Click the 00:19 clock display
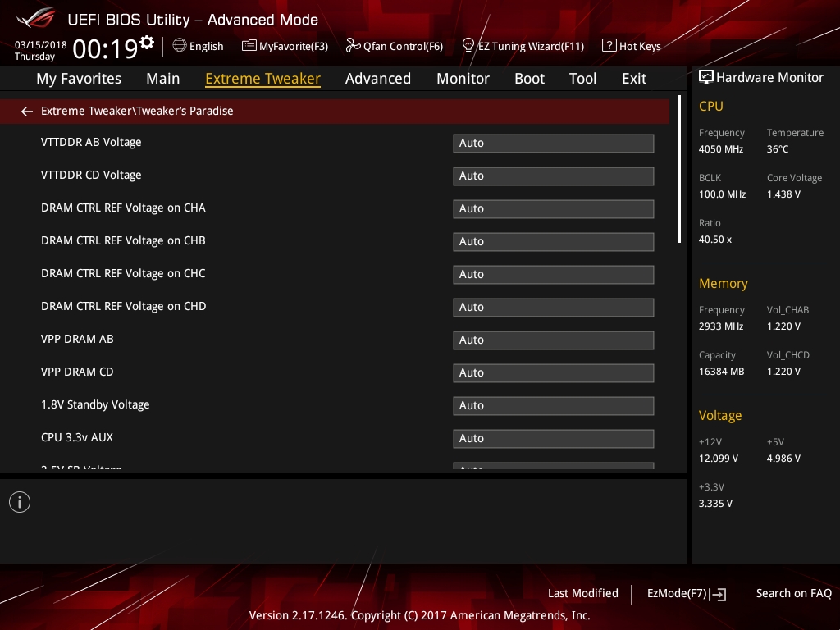 coord(106,48)
